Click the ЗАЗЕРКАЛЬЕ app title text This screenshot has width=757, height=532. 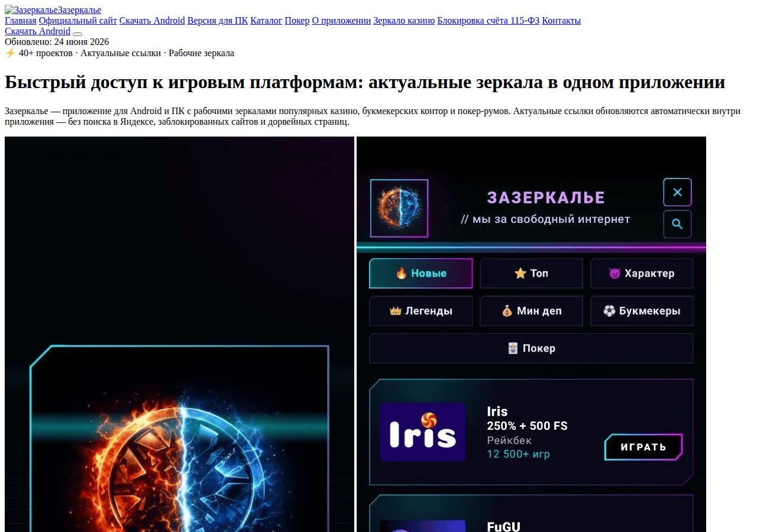coord(546,197)
